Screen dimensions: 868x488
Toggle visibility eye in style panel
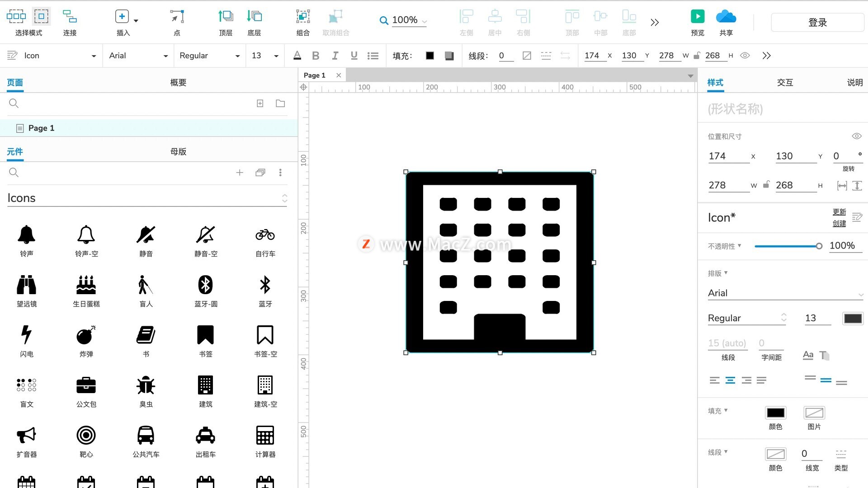click(856, 136)
